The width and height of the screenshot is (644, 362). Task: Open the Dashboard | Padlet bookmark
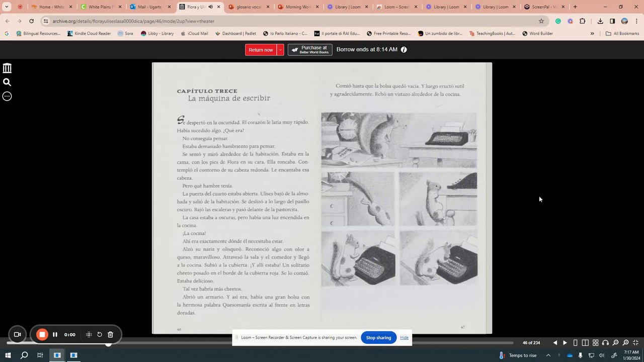point(235,34)
